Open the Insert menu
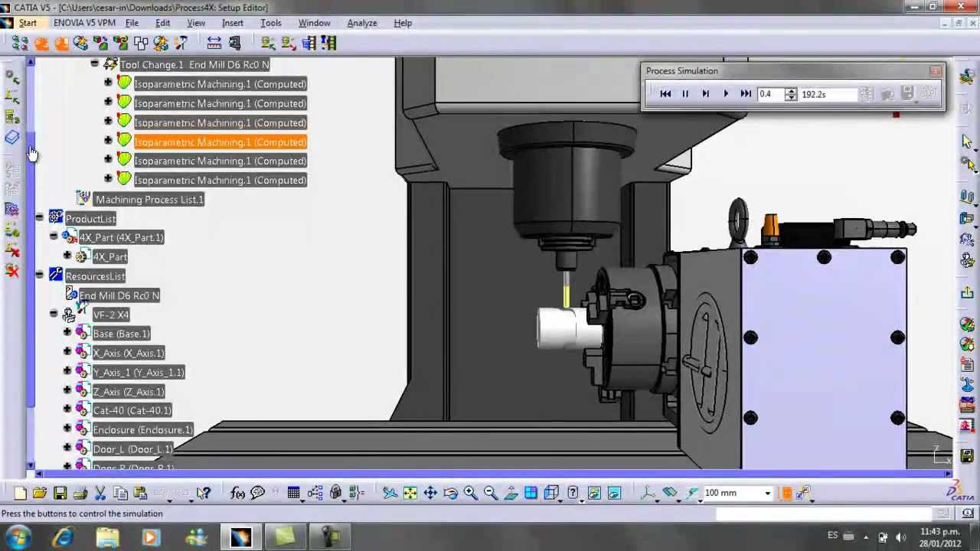Image resolution: width=980 pixels, height=551 pixels. pyautogui.click(x=233, y=23)
